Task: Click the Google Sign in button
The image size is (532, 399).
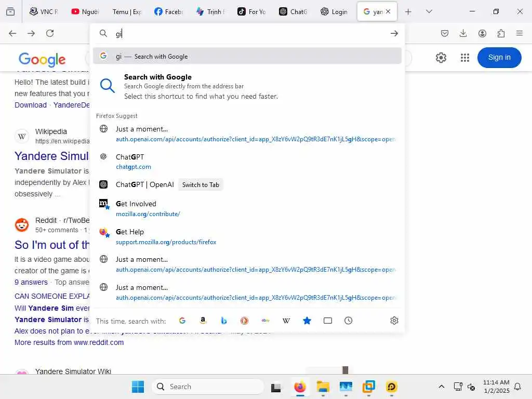Action: point(499,57)
